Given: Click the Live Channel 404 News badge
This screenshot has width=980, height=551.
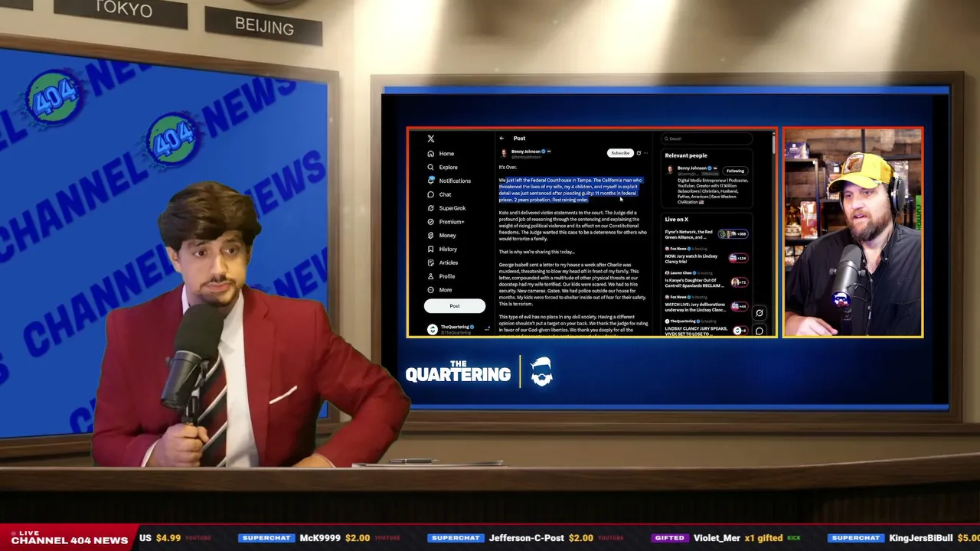Looking at the screenshot, I should coord(69,537).
